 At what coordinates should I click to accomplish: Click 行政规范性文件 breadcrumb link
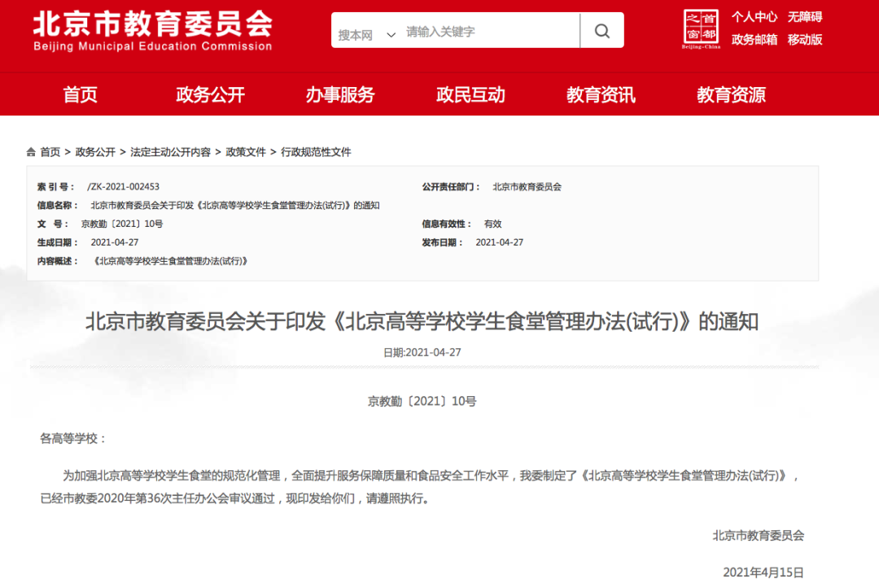click(x=316, y=152)
